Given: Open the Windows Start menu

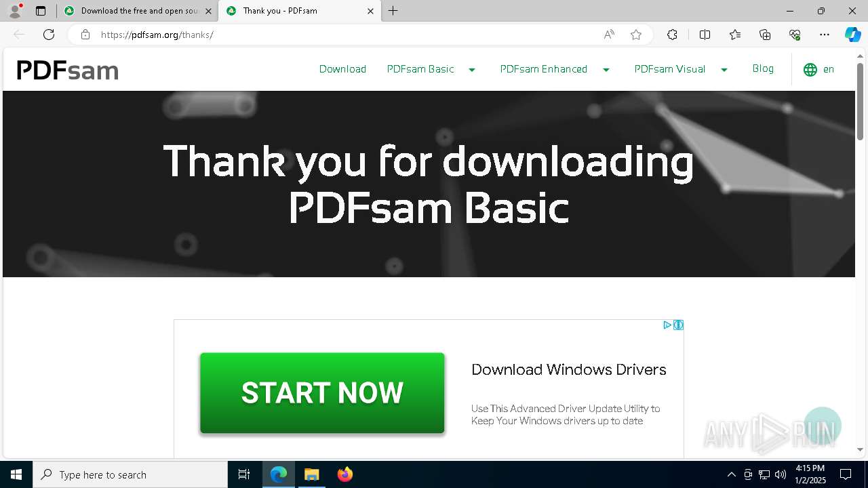Looking at the screenshot, I should [16, 474].
